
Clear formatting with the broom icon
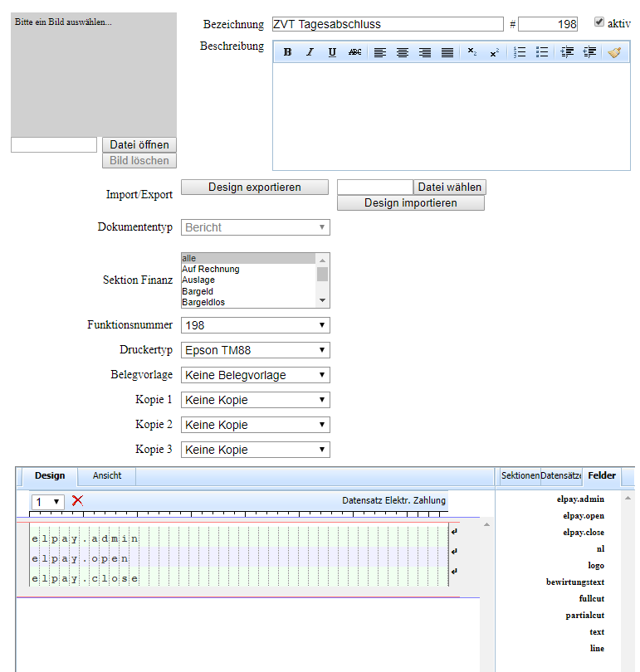[x=614, y=52]
